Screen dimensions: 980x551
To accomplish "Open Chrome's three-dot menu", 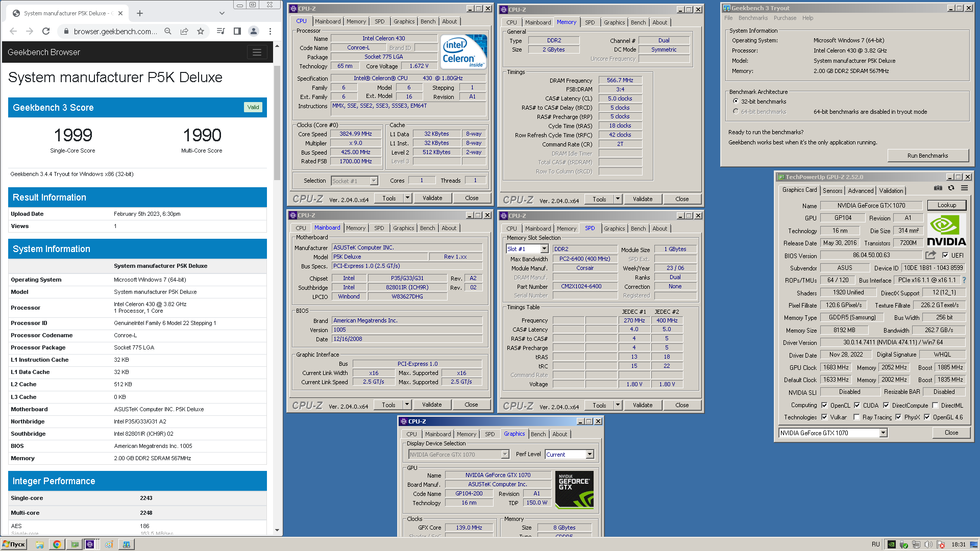I will 270,31.
